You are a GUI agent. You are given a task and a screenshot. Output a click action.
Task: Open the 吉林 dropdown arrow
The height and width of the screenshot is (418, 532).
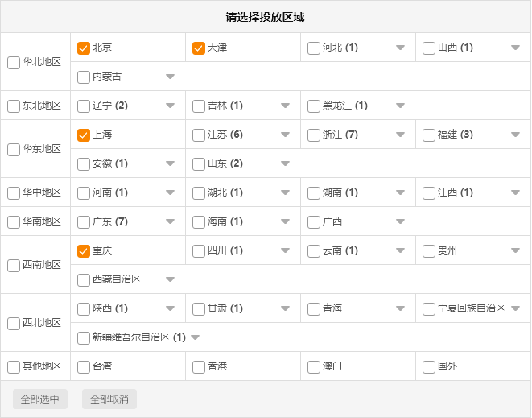(286, 106)
